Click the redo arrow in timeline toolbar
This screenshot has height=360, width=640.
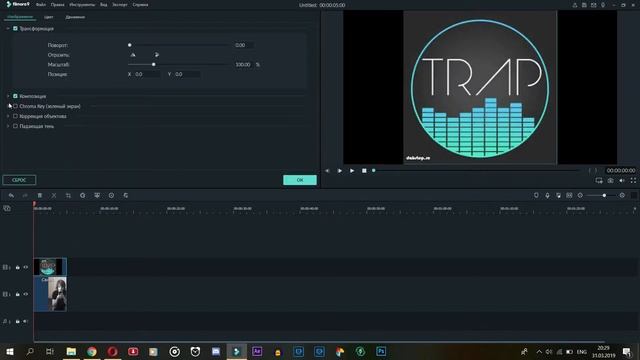25,196
